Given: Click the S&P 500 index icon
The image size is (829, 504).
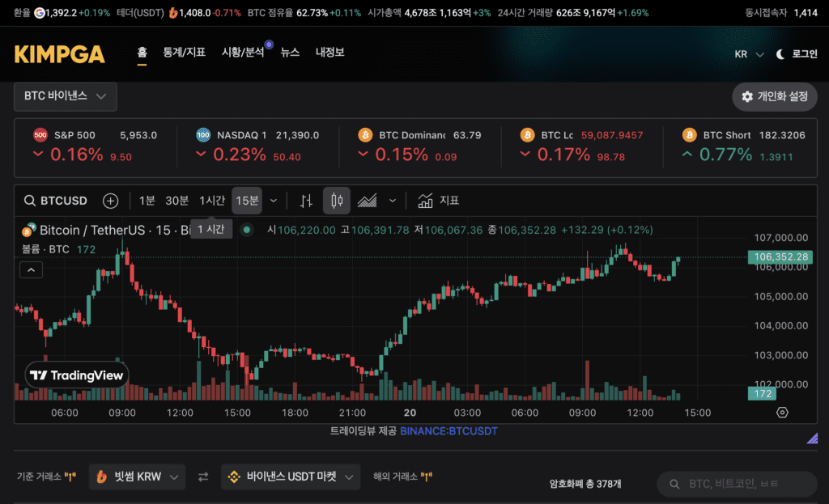Looking at the screenshot, I should [x=40, y=135].
